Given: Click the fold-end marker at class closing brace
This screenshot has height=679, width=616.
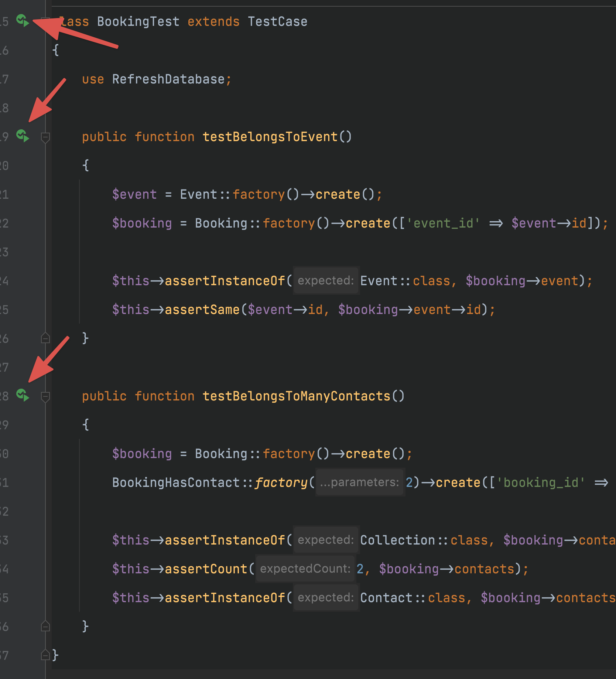Looking at the screenshot, I should click(x=45, y=655).
